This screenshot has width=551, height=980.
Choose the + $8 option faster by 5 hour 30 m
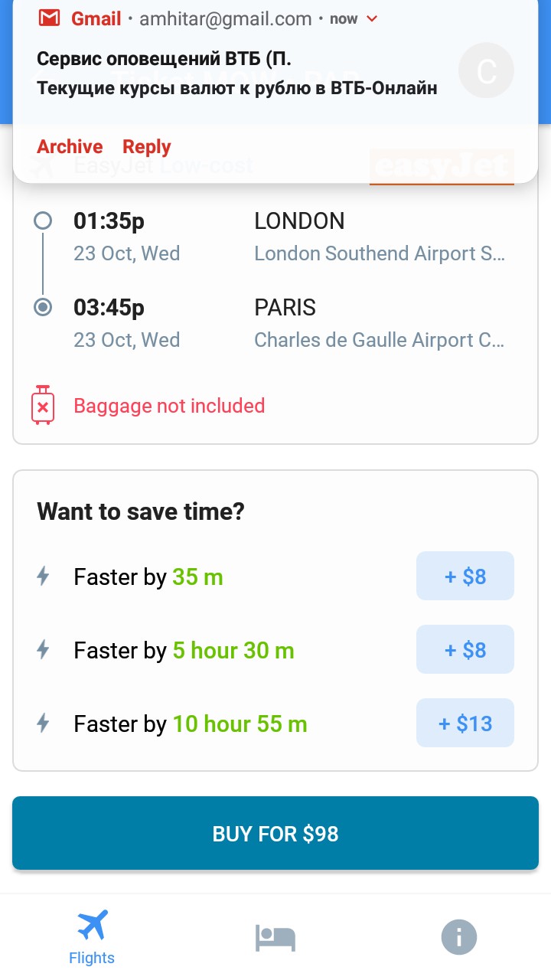465,649
